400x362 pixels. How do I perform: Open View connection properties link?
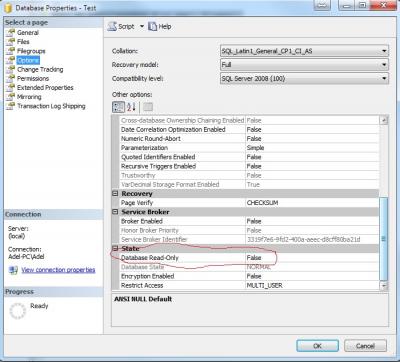tap(58, 270)
